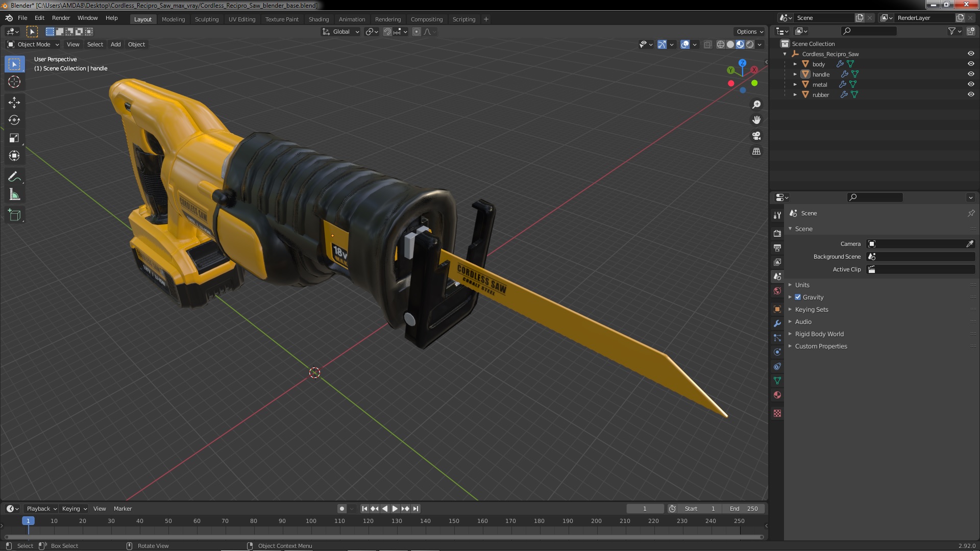Open the Physics properties tab
The height and width of the screenshot is (551, 980).
tap(777, 352)
